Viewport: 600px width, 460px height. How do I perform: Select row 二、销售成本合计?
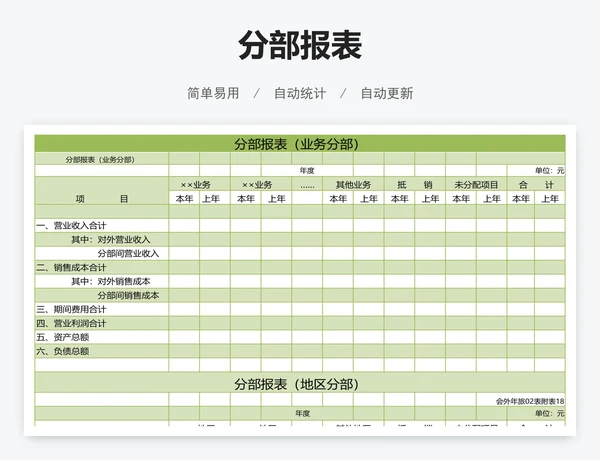pos(300,268)
